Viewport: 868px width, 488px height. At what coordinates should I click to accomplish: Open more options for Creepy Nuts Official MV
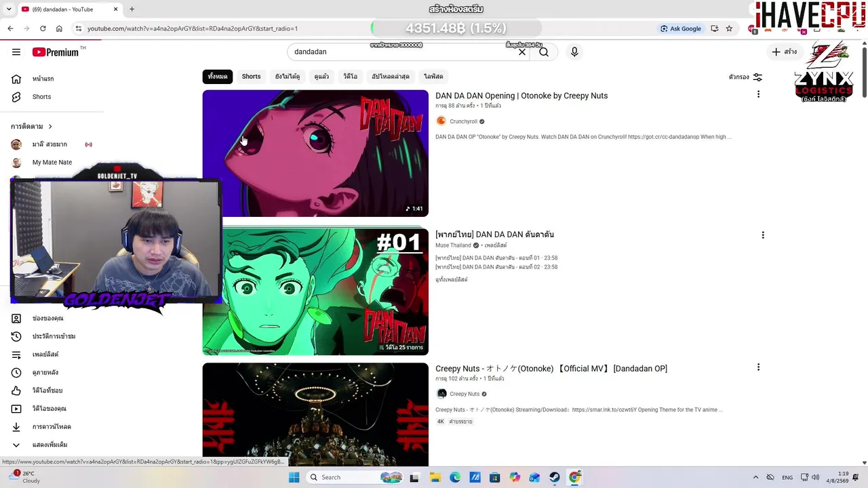tap(758, 367)
